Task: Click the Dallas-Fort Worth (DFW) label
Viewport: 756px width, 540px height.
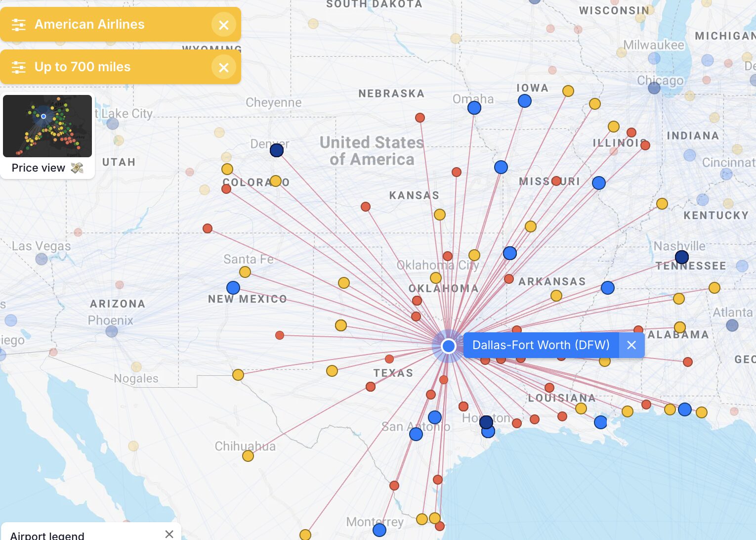Action: [x=541, y=345]
